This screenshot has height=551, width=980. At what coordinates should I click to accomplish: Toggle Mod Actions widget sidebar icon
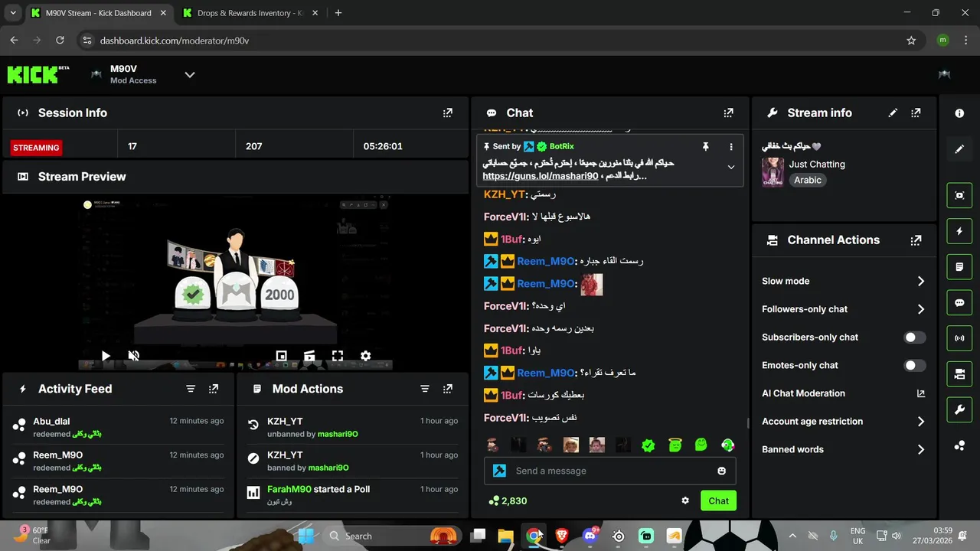point(959,267)
